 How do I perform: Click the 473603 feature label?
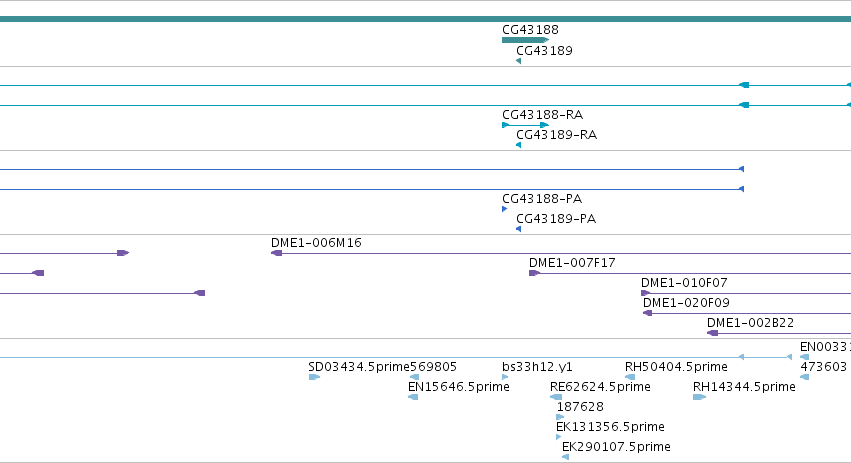pos(823,367)
